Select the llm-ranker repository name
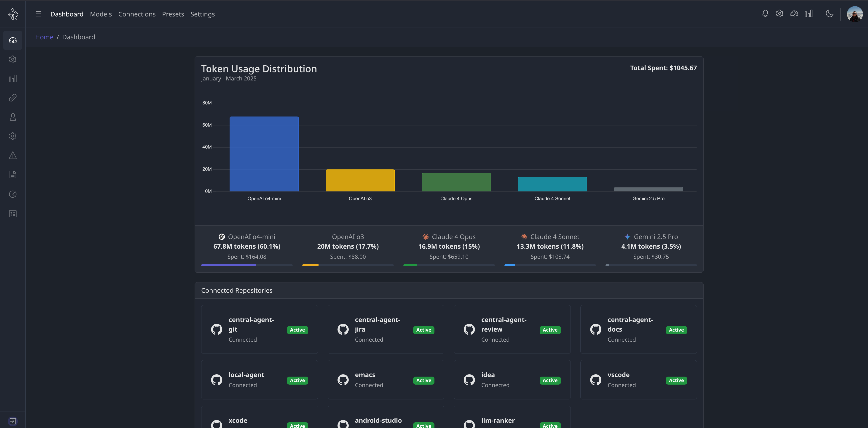868x428 pixels. 498,421
